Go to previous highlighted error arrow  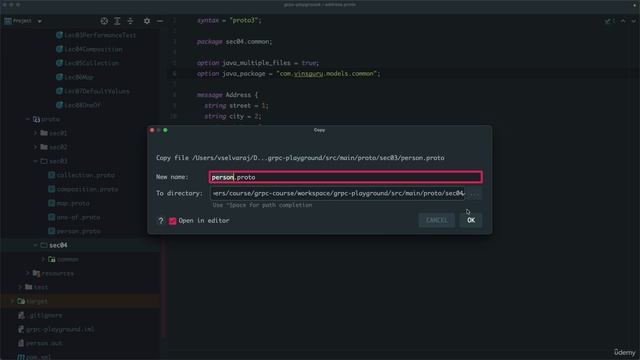pyautogui.click(x=623, y=21)
